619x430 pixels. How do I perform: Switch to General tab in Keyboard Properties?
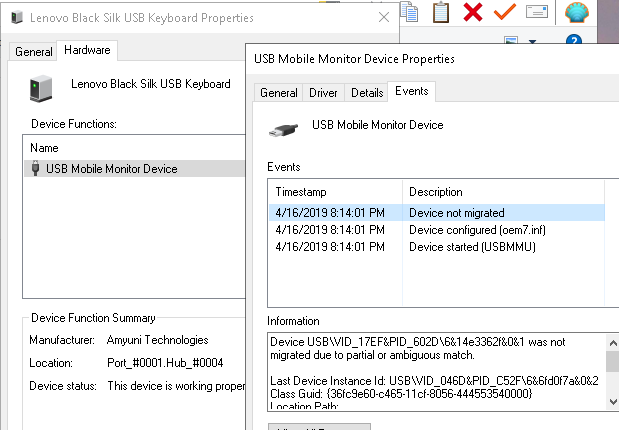pyautogui.click(x=34, y=52)
